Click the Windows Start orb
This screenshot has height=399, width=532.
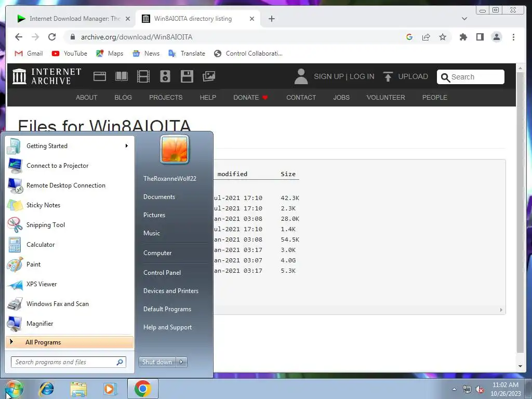pyautogui.click(x=14, y=389)
